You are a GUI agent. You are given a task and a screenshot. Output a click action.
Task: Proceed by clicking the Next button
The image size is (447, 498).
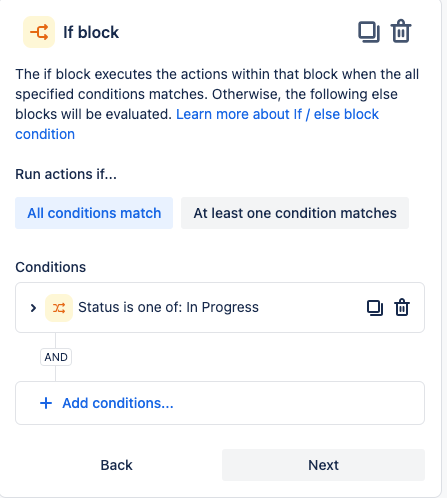click(323, 465)
